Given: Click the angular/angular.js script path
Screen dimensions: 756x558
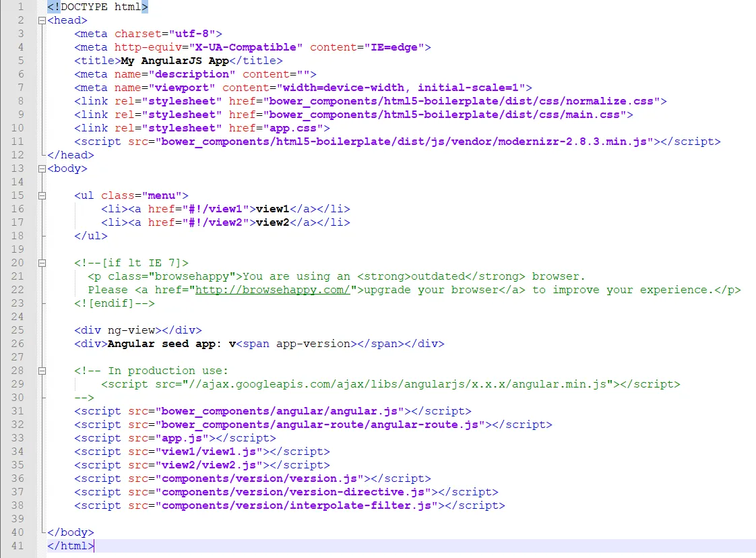Looking at the screenshot, I should 280,411.
